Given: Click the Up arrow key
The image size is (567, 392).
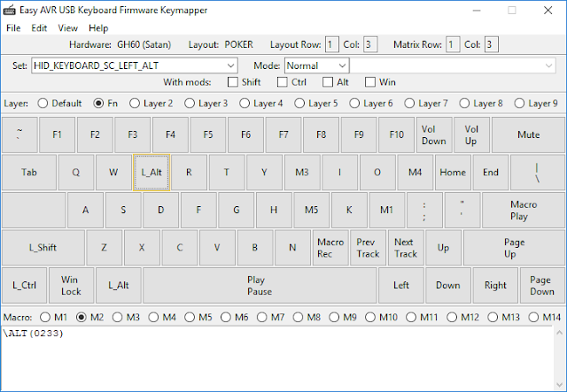Looking at the screenshot, I should [443, 248].
